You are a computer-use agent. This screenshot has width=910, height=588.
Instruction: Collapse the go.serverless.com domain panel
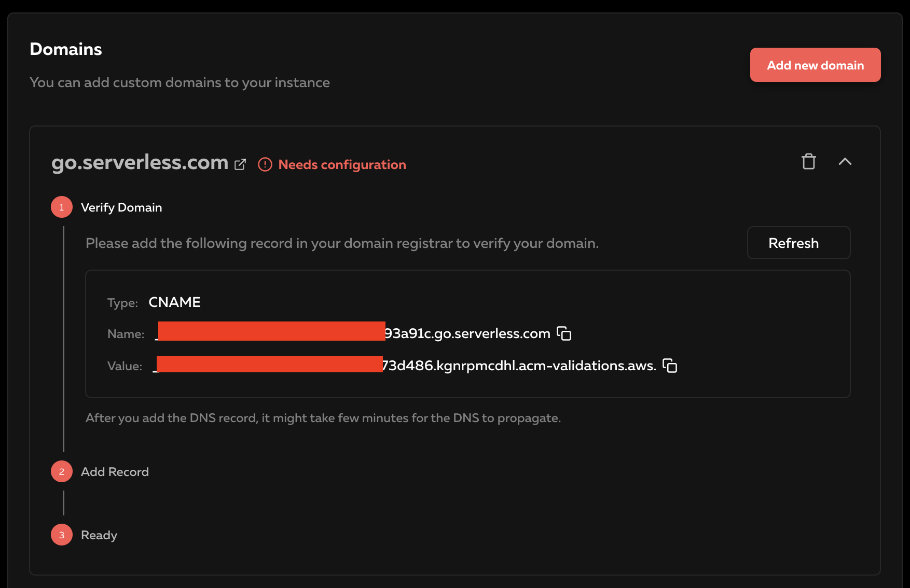(x=846, y=162)
